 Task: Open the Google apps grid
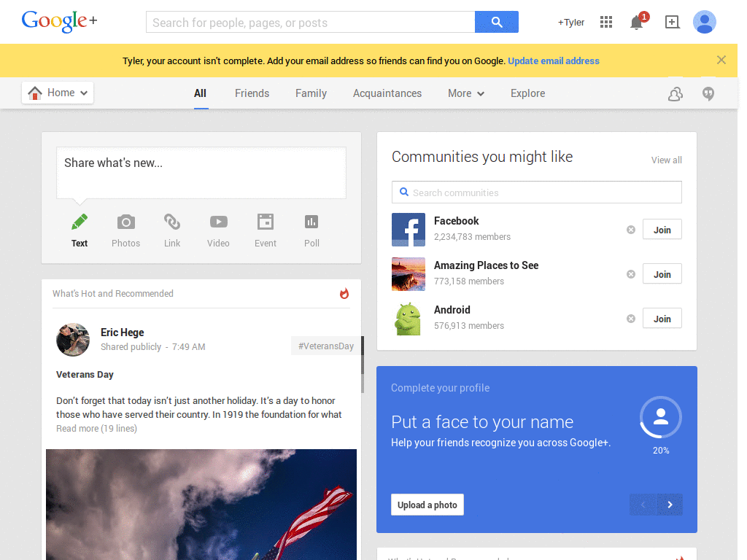coord(606,22)
